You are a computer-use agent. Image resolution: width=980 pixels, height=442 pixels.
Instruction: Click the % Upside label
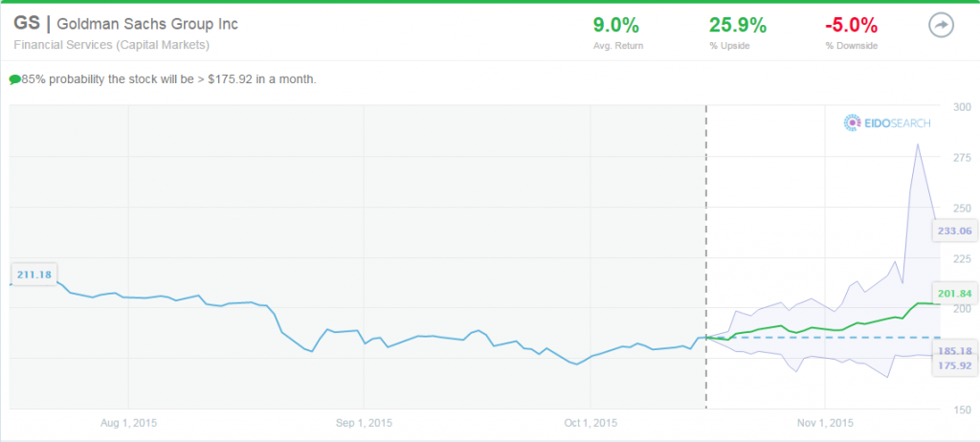coord(728,46)
